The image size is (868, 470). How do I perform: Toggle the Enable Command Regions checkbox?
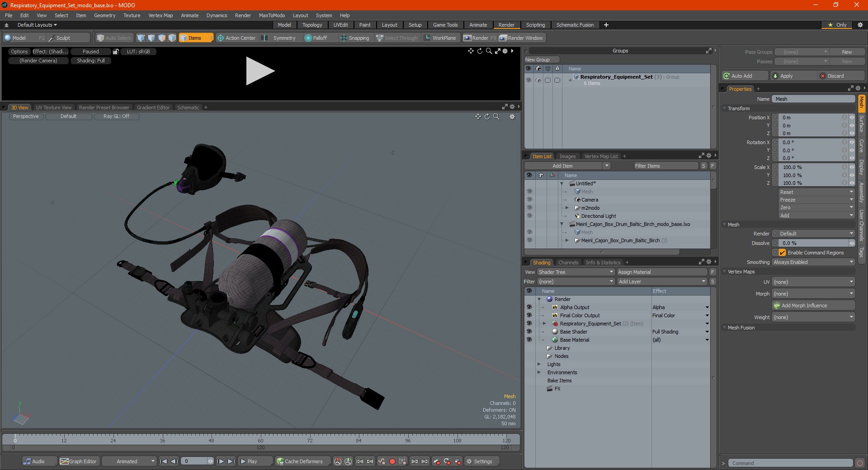[x=782, y=253]
